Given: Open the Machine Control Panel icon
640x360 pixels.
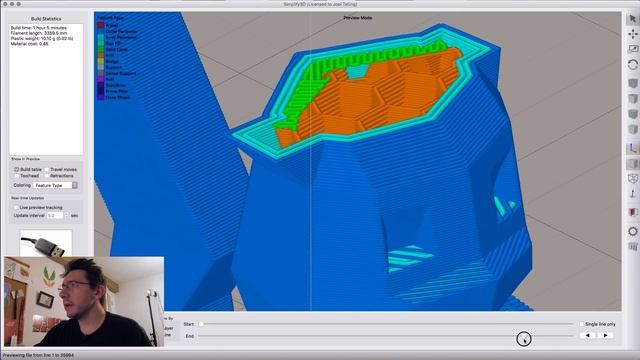Looking at the screenshot, I should click(x=633, y=247).
